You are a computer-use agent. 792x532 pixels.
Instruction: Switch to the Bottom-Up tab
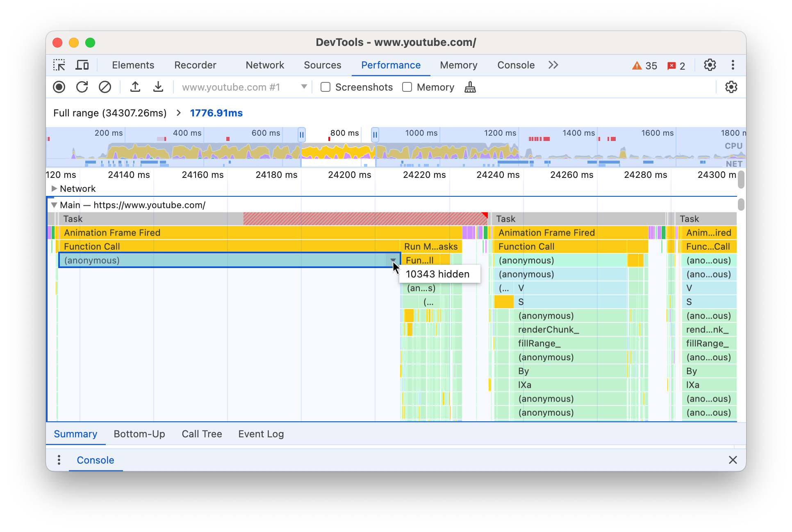coord(139,434)
